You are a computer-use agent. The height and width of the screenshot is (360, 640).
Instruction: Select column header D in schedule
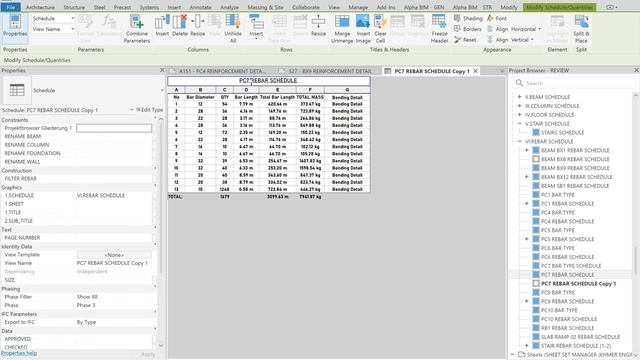pos(246,90)
